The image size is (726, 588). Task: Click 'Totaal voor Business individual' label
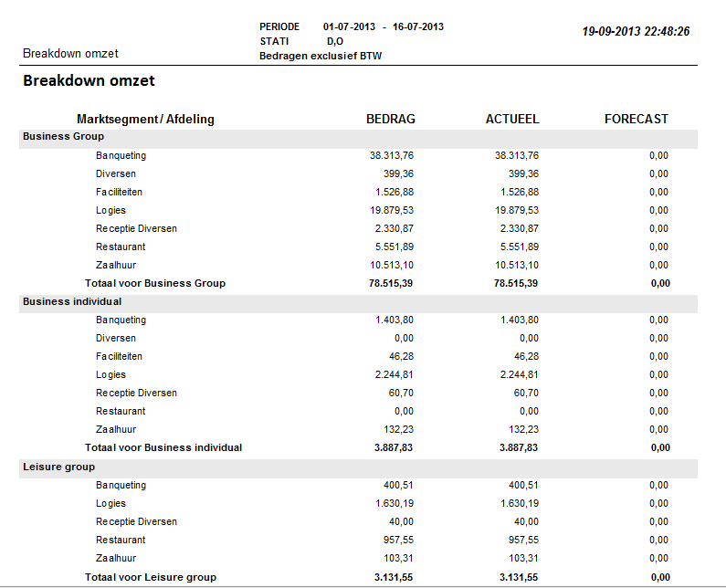(163, 447)
